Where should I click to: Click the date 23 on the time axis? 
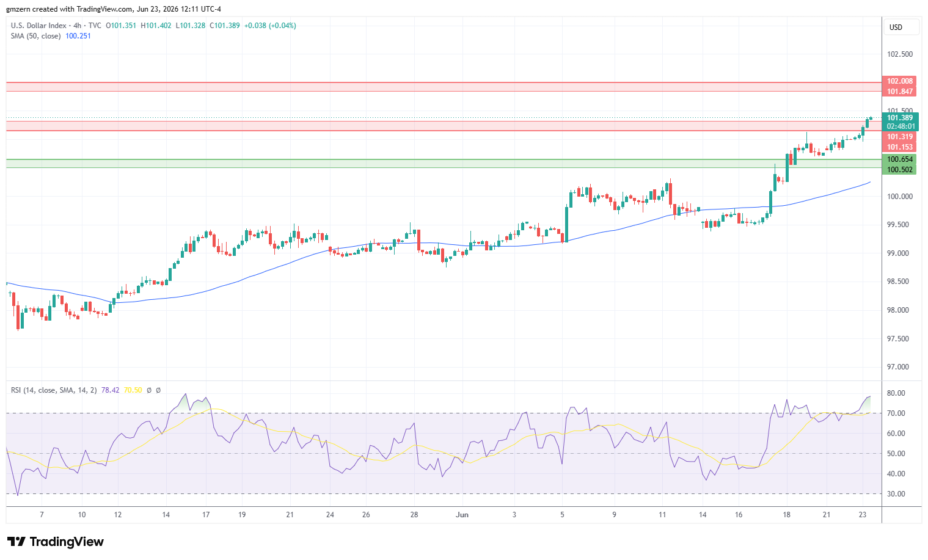click(863, 515)
